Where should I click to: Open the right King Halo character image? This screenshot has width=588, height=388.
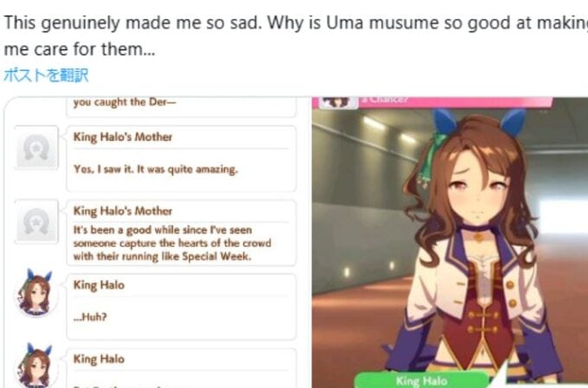pos(450,242)
